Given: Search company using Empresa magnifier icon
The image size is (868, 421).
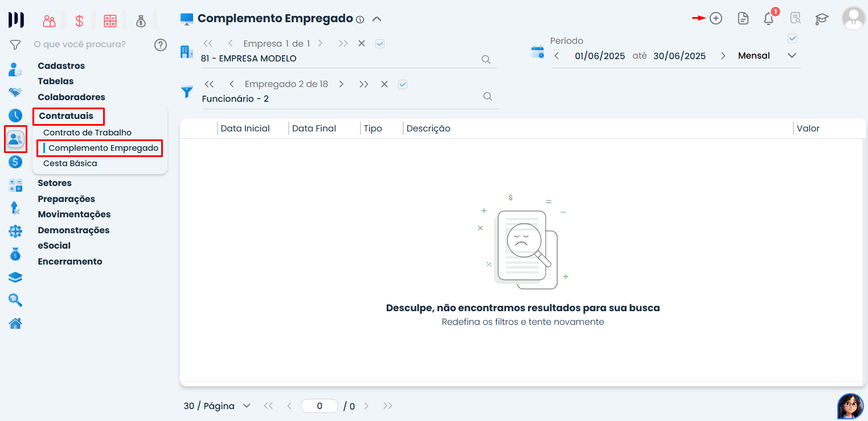Looking at the screenshot, I should (486, 59).
